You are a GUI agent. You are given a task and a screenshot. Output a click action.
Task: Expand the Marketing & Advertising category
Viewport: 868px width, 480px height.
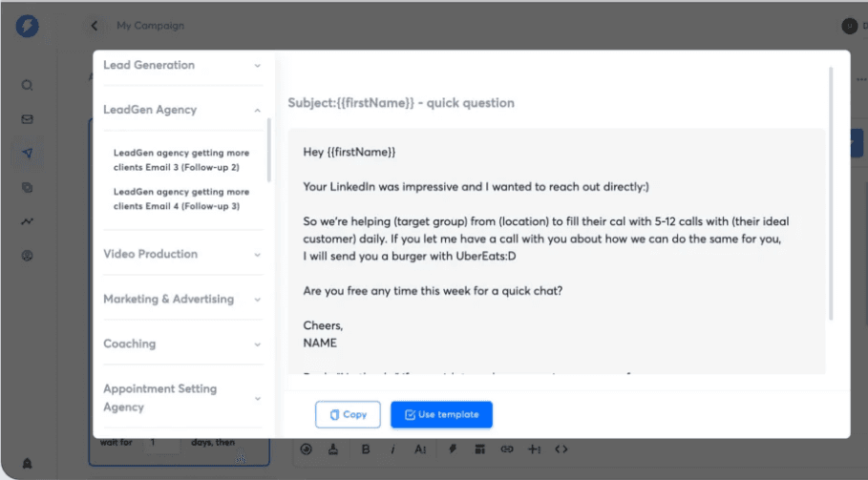pos(181,299)
